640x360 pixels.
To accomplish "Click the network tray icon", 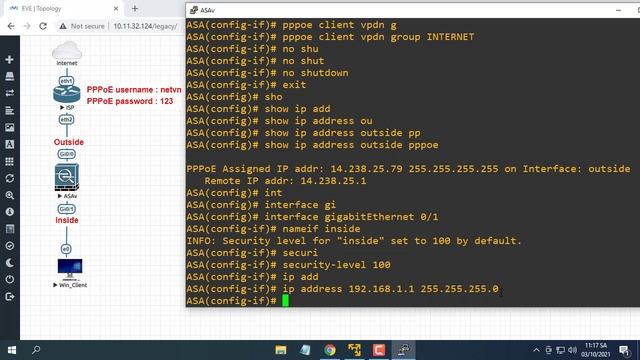I will pyautogui.click(x=560, y=350).
